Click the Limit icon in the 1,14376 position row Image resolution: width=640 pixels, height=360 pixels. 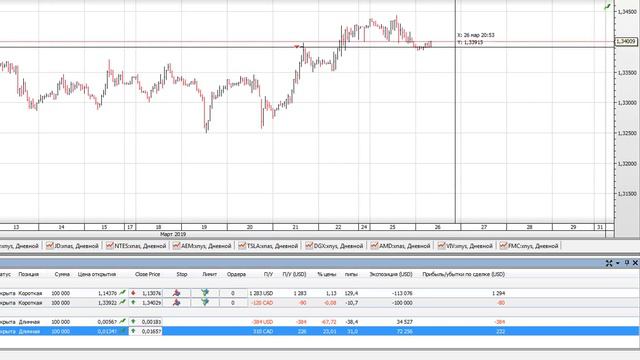point(205,293)
